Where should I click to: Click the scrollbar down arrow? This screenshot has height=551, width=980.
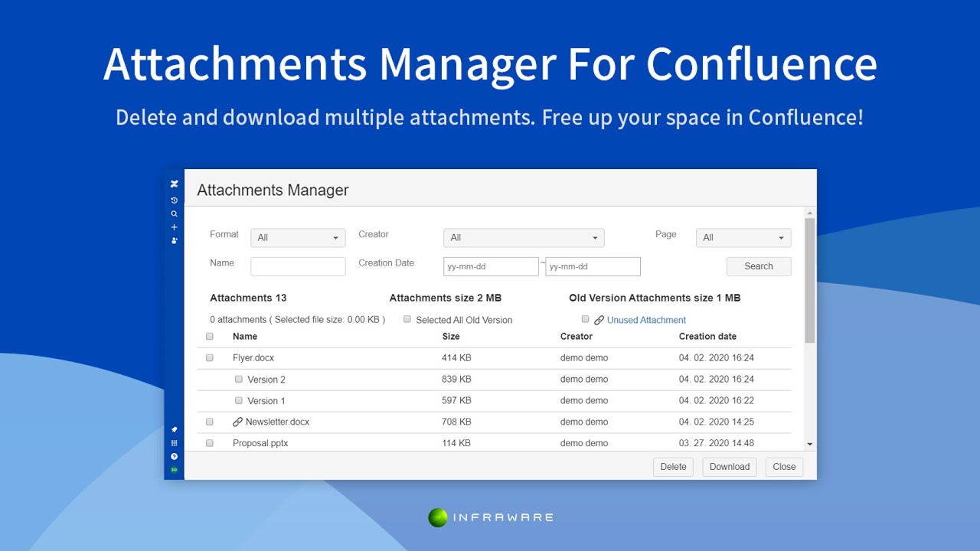click(810, 445)
